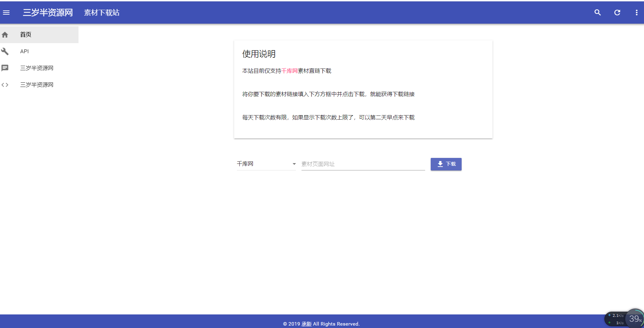The height and width of the screenshot is (328, 644).
Task: Click the wrench icon beside API
Action: click(x=5, y=51)
